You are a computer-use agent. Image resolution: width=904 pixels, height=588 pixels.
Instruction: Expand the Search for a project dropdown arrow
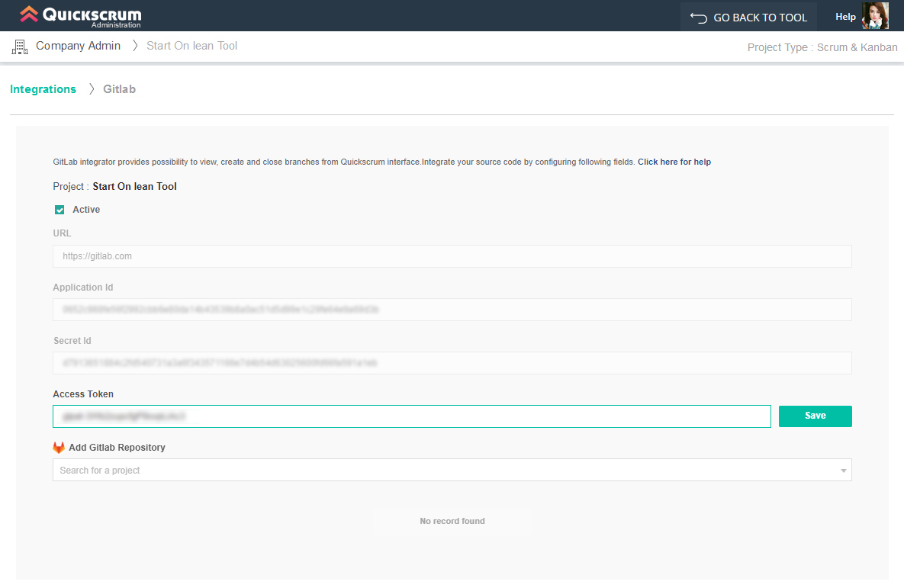(843, 471)
